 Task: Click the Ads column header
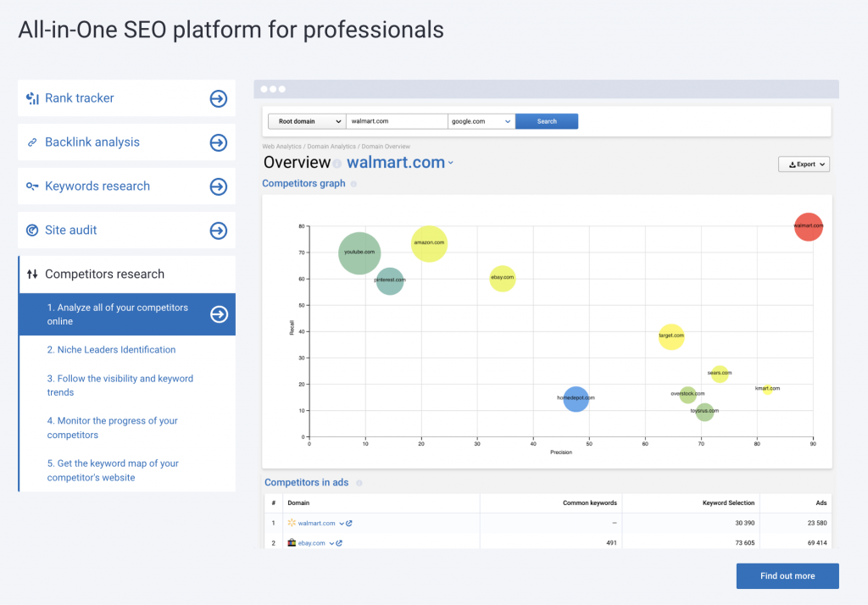[x=821, y=503]
